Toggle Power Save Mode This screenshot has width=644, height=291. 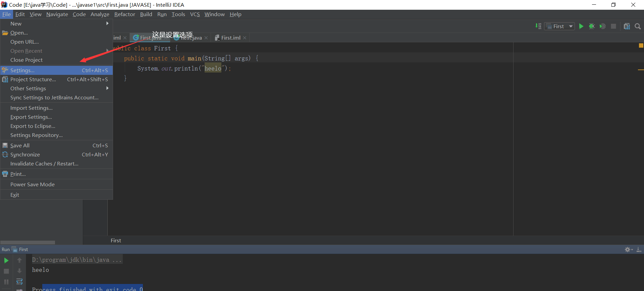[56, 184]
